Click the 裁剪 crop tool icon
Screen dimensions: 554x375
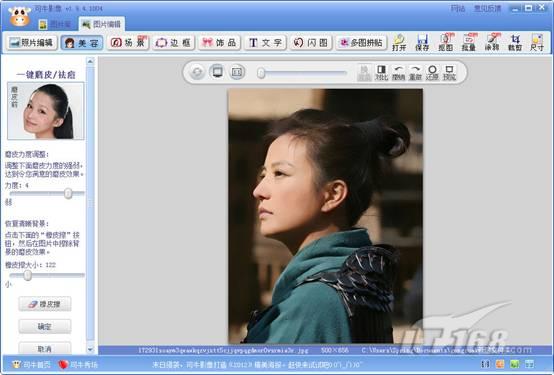pos(515,43)
